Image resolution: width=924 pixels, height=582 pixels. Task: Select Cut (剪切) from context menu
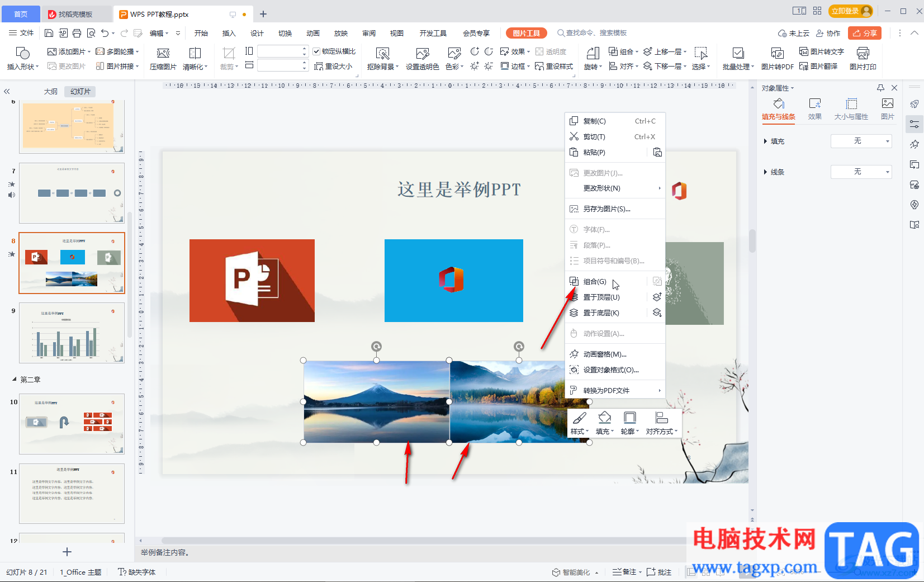coord(615,136)
